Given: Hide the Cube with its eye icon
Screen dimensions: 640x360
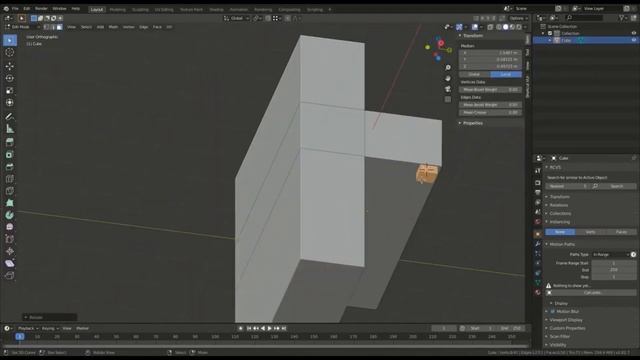Looking at the screenshot, I should (633, 40).
